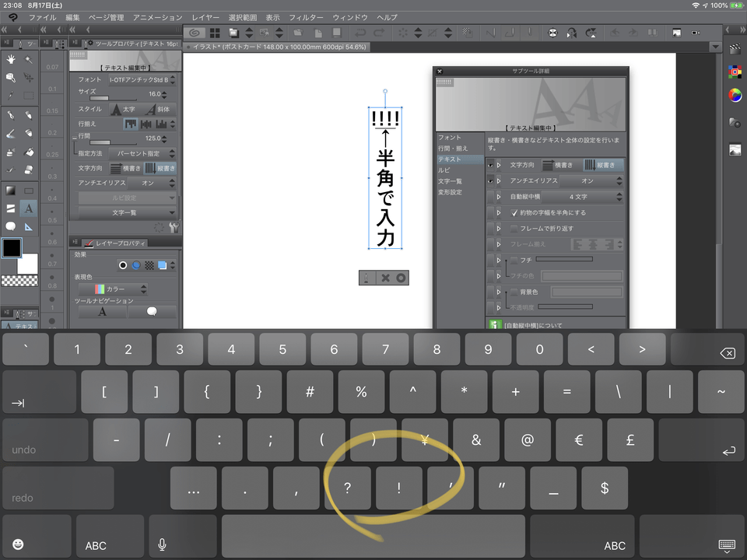
Task: Open the フォント dropdown in tool property
Action: click(x=141, y=79)
